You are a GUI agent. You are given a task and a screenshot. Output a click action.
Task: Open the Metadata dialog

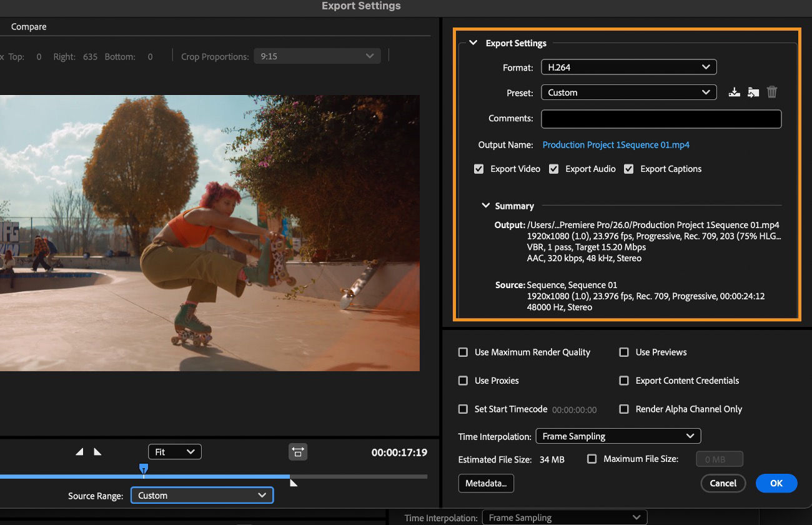[486, 483]
